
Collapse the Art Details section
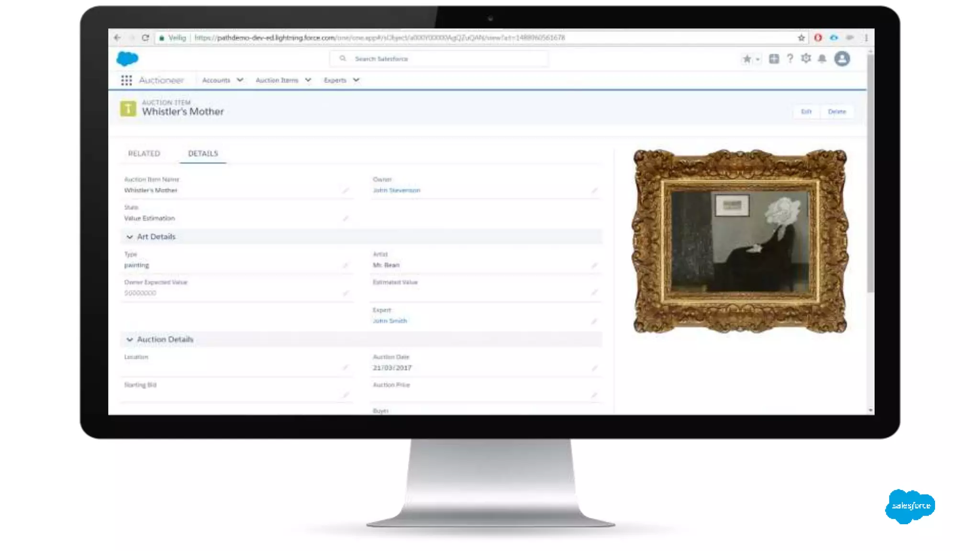(130, 237)
